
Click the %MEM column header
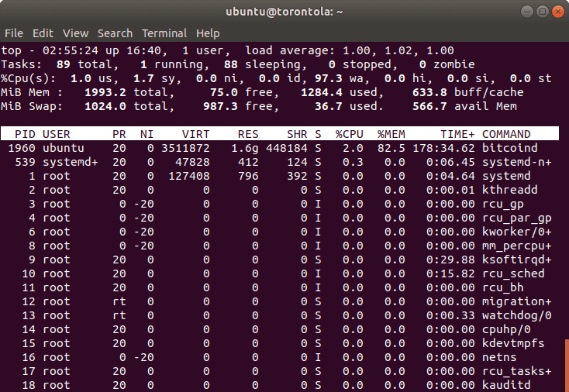coord(391,134)
